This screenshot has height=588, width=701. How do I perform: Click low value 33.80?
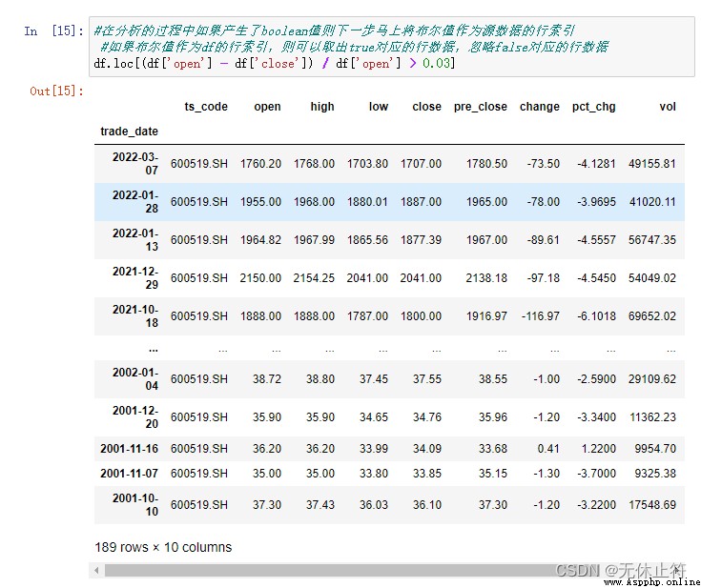click(x=373, y=474)
